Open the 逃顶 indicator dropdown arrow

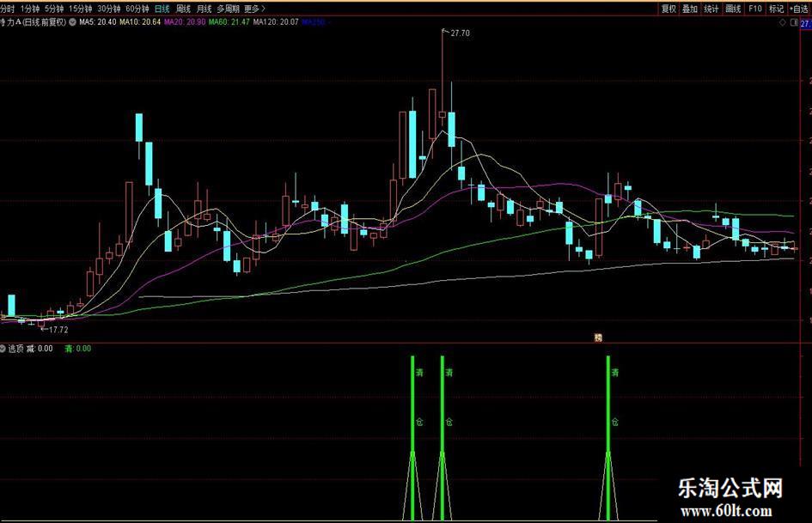point(3,349)
